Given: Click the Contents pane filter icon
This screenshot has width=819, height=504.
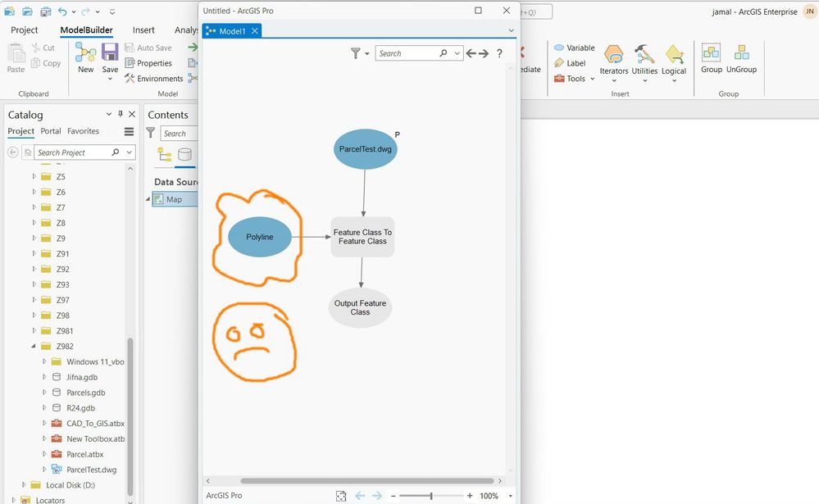Looking at the screenshot, I should 150,134.
